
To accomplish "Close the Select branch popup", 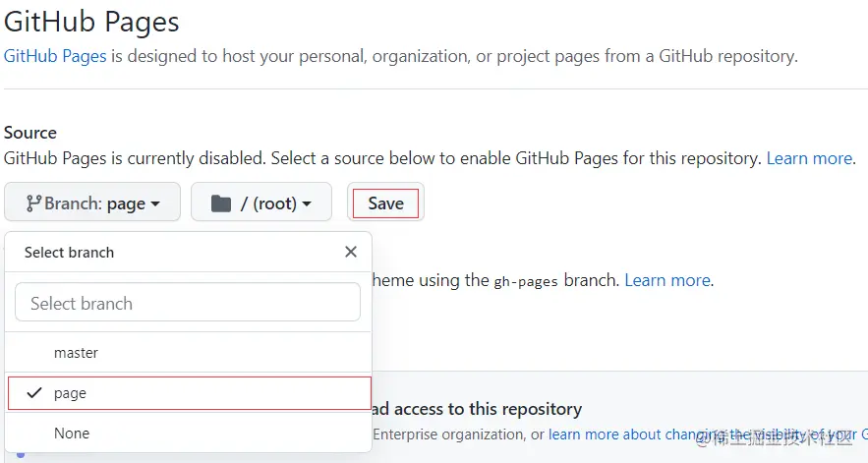I will 350,252.
